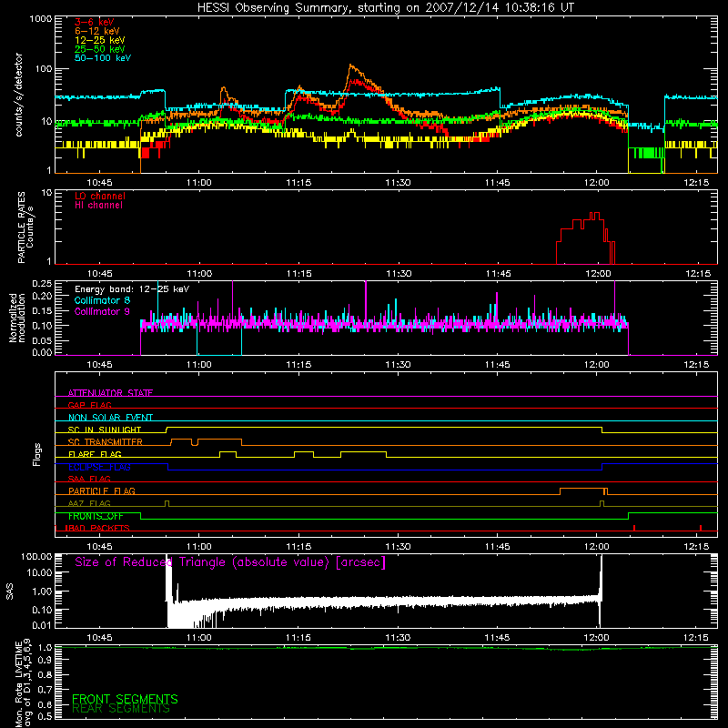This screenshot has width=728, height=728.
Task: Select the FRONT SEGMENTS legend label
Action: pos(125,699)
